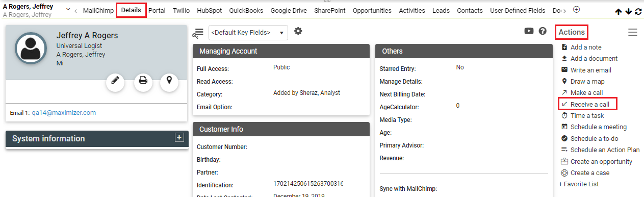Click the Next Billing Date field label

click(402, 94)
